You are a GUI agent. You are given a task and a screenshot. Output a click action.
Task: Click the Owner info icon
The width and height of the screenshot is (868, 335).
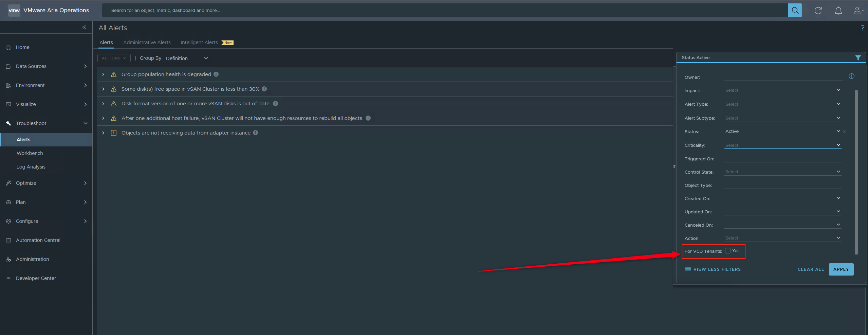pos(851,76)
